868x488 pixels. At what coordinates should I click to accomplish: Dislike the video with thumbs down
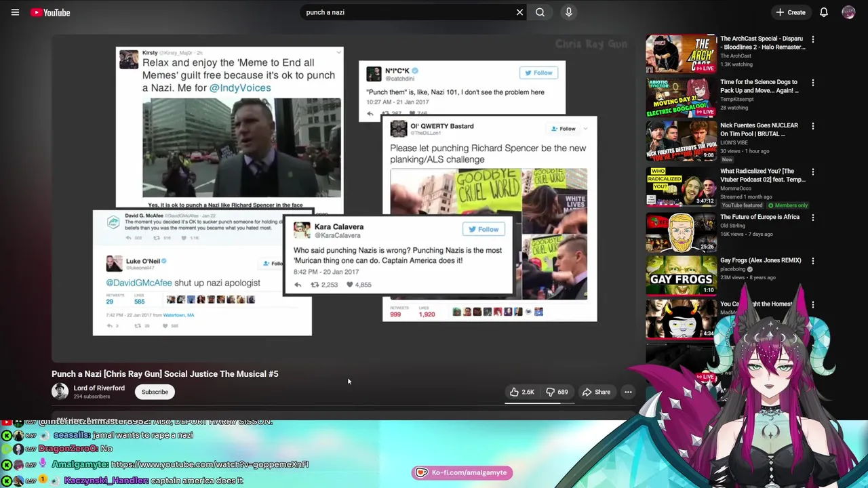557,392
